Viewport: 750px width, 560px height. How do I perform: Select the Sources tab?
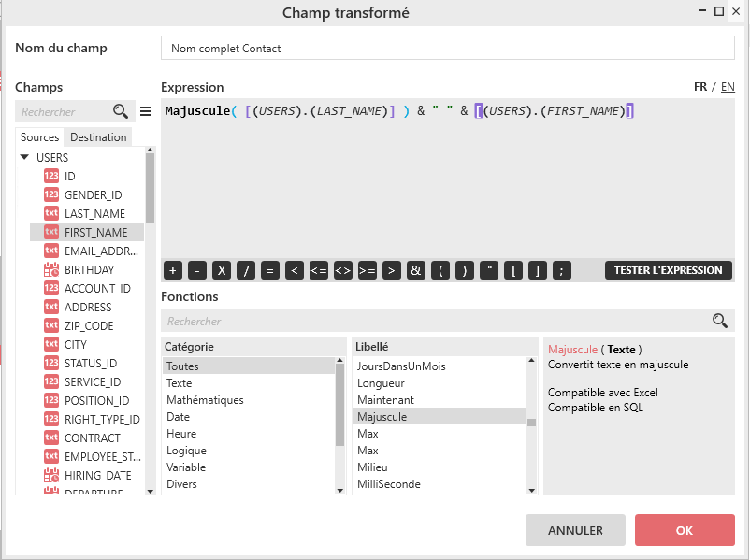click(39, 137)
